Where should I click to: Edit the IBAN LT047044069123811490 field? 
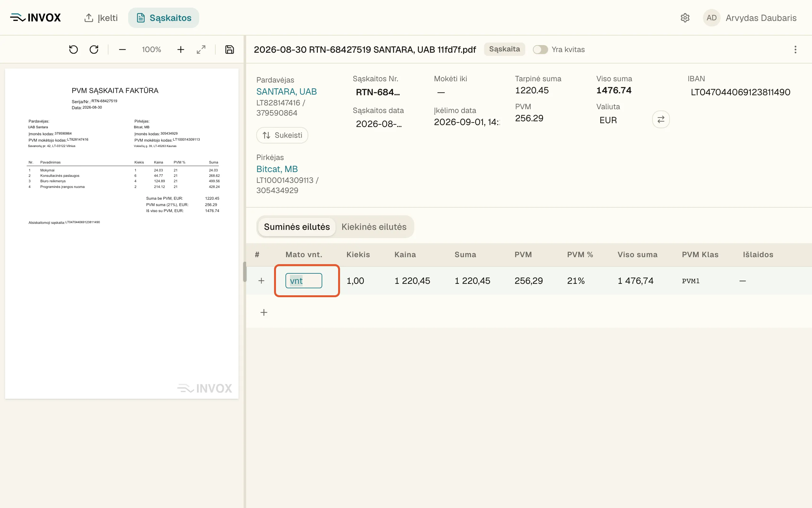click(741, 92)
